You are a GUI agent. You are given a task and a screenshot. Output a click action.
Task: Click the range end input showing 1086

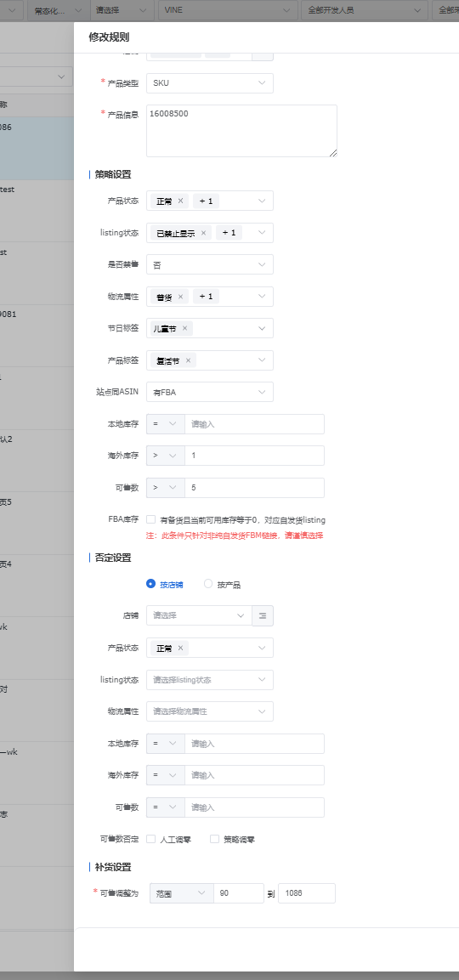306,893
